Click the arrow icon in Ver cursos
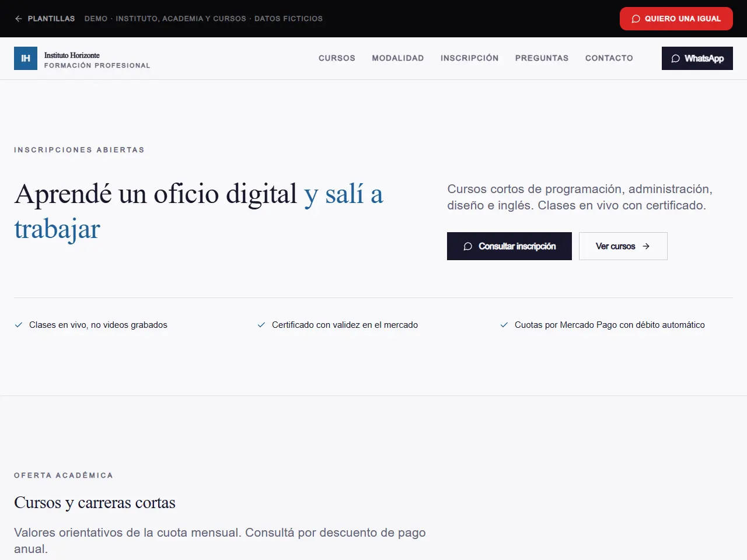 (x=646, y=246)
